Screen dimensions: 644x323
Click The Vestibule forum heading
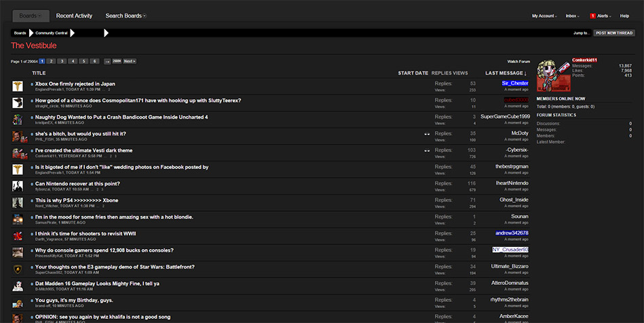coord(34,45)
